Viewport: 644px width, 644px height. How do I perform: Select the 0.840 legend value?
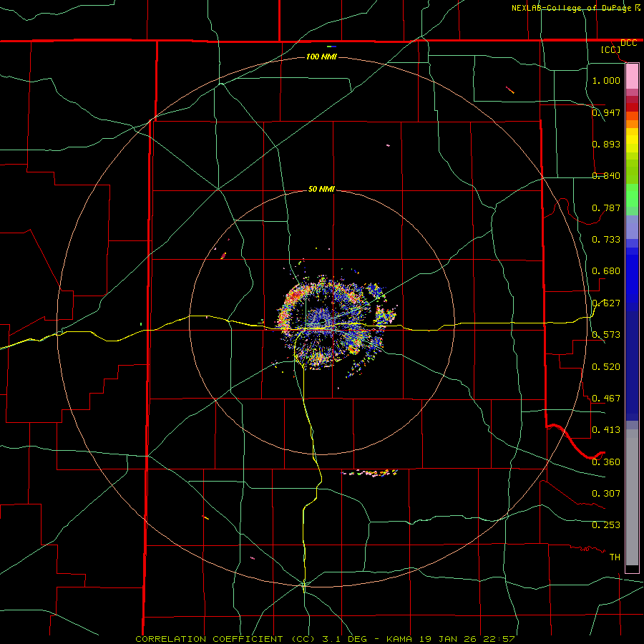[x=606, y=176]
